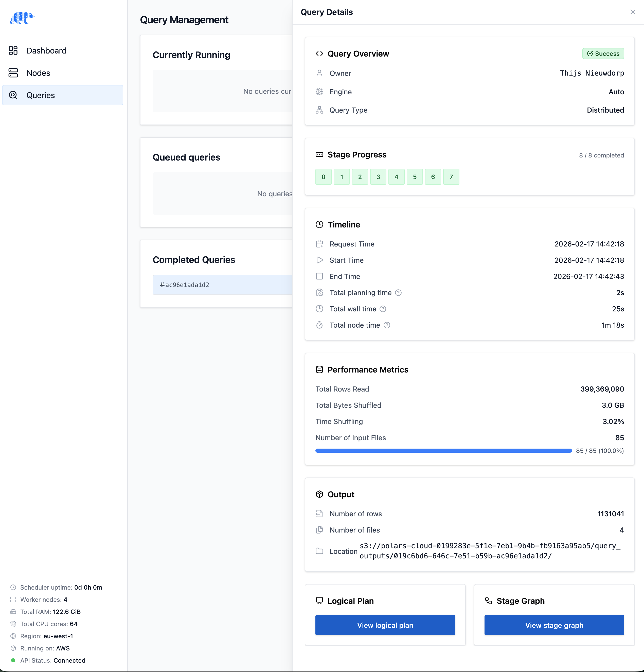Image resolution: width=644 pixels, height=672 pixels.
Task: Click the Queries magnifier icon in sidebar
Action: tap(13, 95)
